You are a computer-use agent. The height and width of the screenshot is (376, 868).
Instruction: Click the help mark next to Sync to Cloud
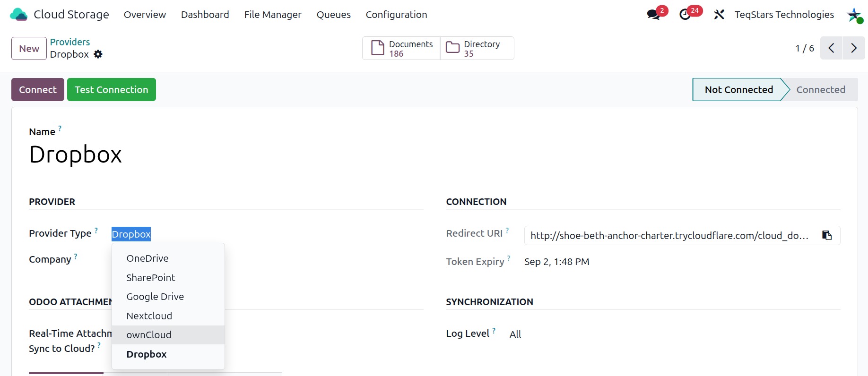pyautogui.click(x=99, y=345)
